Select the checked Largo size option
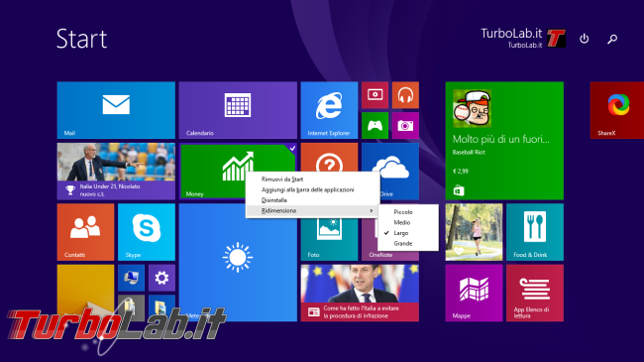Image resolution: width=644 pixels, height=362 pixels. point(408,233)
